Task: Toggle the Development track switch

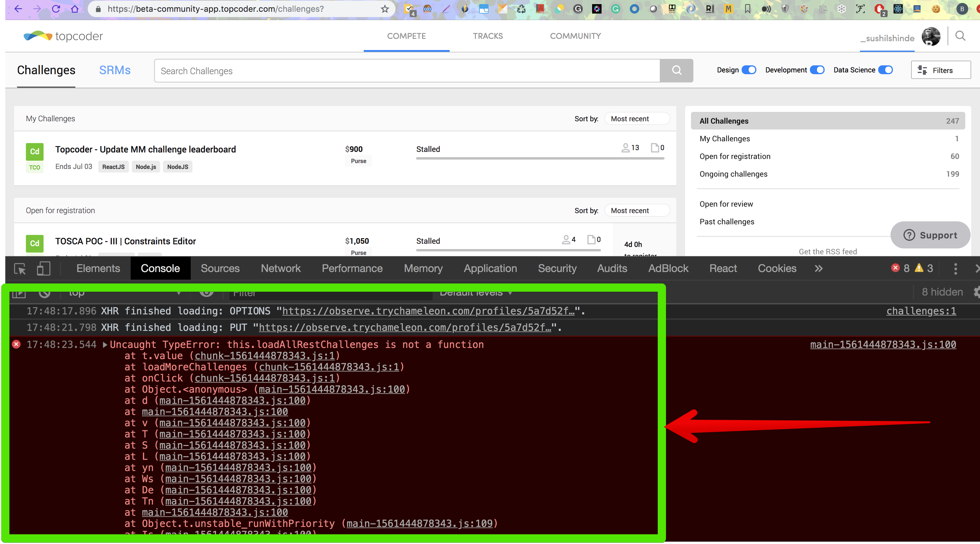Action: click(x=817, y=70)
